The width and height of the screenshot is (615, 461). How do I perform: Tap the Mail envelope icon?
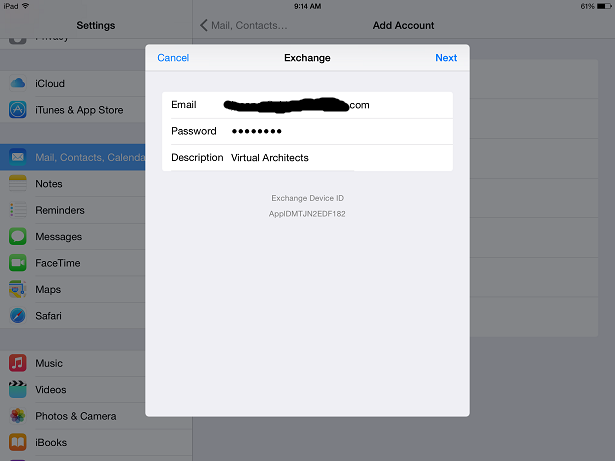(18, 157)
